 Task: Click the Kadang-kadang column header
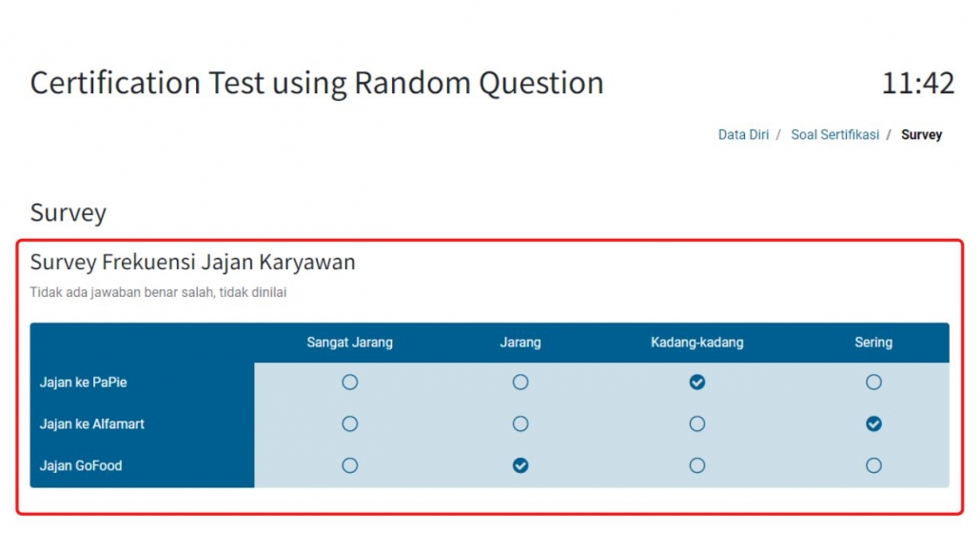[x=696, y=342]
